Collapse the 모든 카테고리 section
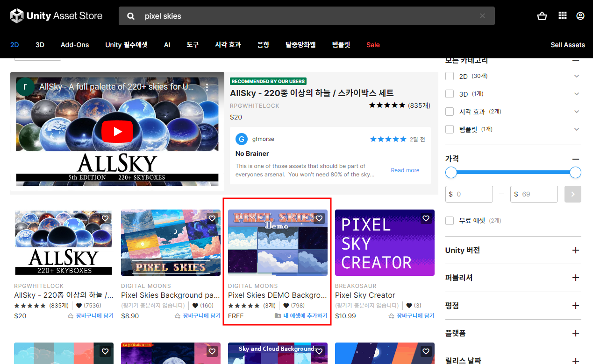 [576, 60]
